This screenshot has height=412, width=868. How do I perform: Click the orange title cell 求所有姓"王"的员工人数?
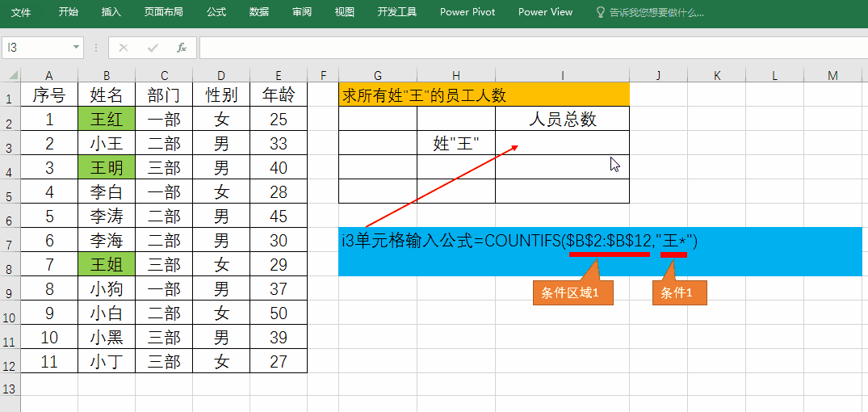(484, 95)
